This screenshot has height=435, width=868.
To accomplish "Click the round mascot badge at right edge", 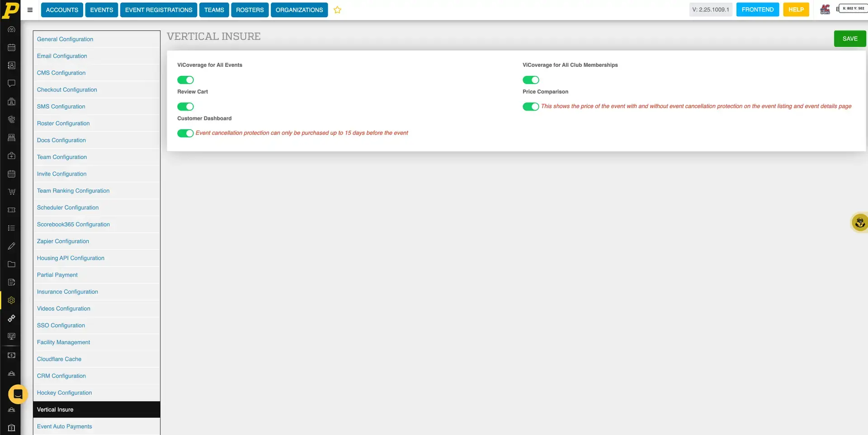I will (x=859, y=223).
